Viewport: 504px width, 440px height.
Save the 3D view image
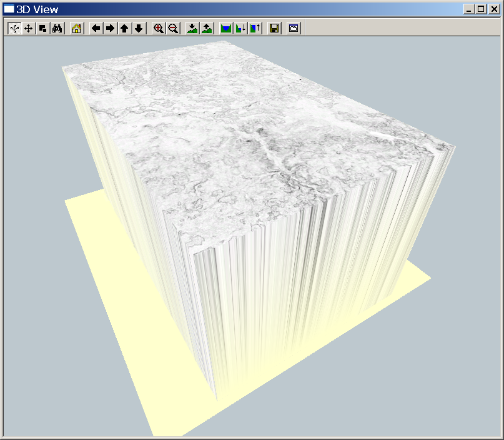click(274, 28)
